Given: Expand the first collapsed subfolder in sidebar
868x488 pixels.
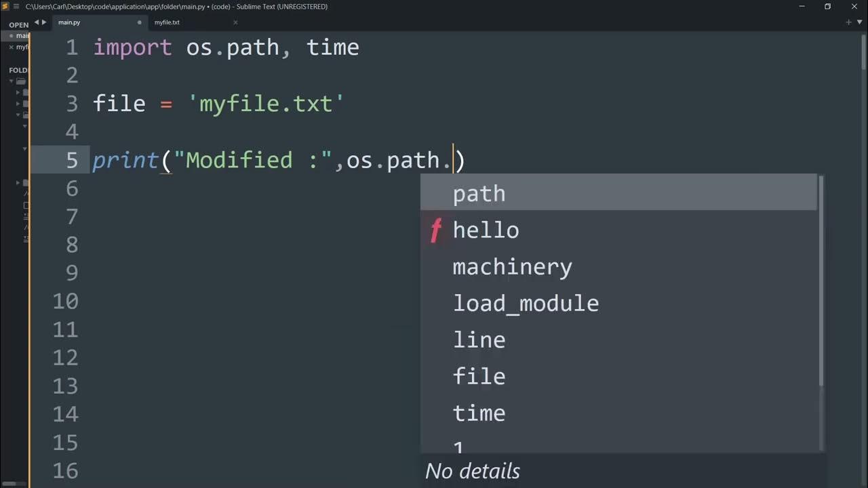Looking at the screenshot, I should point(18,92).
